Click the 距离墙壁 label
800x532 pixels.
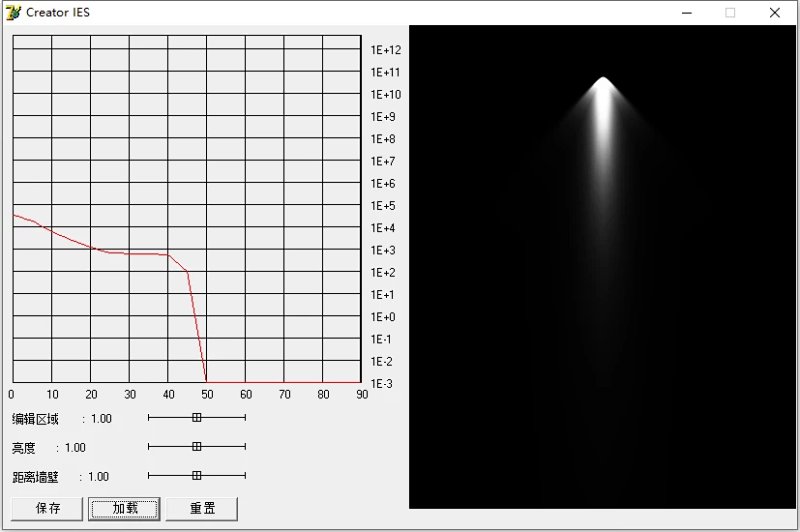(35, 477)
